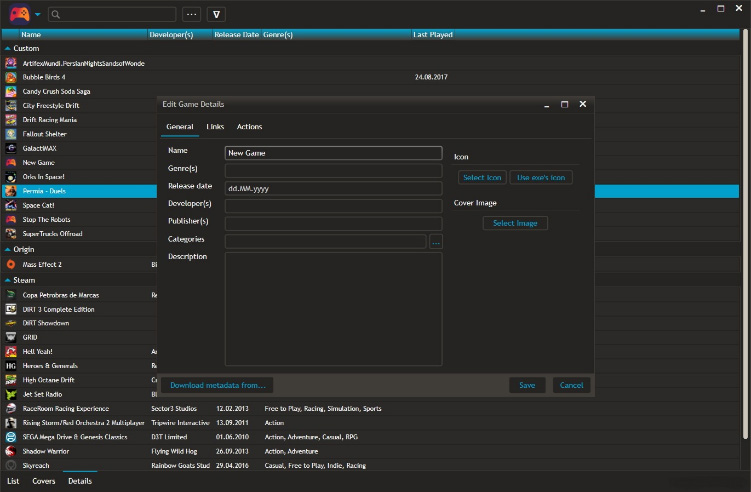Image resolution: width=751 pixels, height=492 pixels.
Task: Click the Heroes & Generals icon
Action: point(11,366)
